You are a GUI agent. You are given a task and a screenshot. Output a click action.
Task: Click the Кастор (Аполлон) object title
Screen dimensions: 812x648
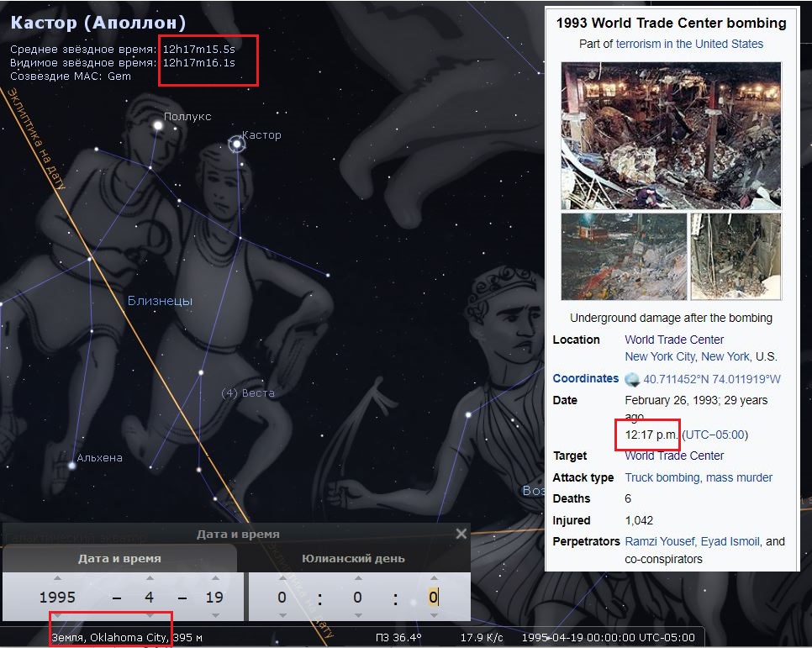tap(98, 23)
